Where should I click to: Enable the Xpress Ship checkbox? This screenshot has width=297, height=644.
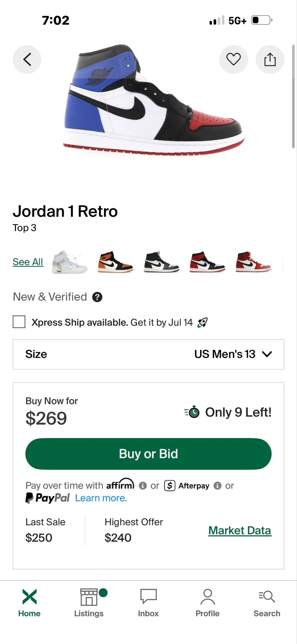coord(19,322)
